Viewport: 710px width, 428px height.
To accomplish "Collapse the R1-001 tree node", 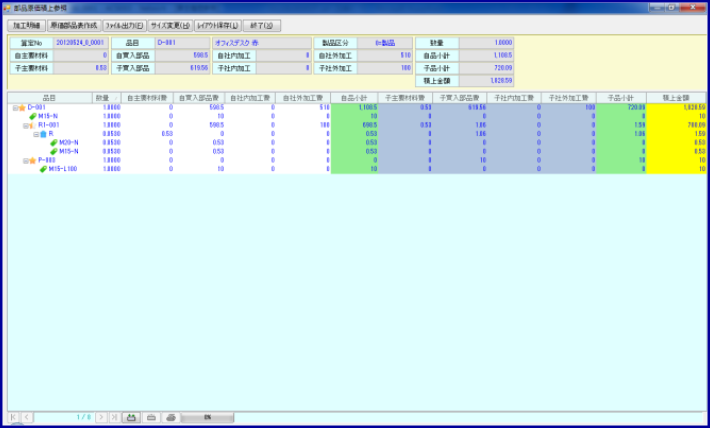I will (25, 125).
